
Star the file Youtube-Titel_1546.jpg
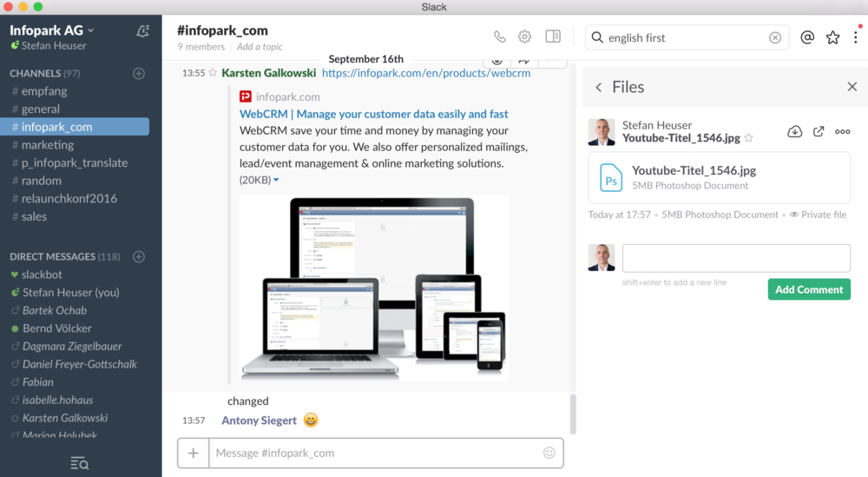click(x=748, y=138)
